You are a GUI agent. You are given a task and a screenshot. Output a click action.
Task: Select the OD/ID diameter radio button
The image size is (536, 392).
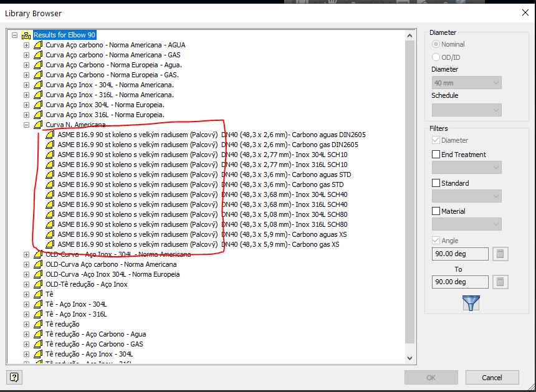point(436,57)
